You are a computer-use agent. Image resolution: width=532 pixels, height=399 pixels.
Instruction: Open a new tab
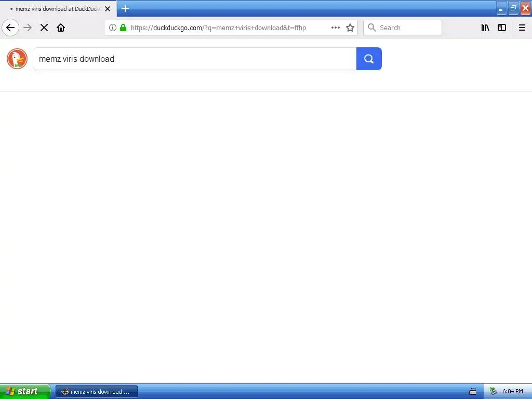(x=125, y=8)
